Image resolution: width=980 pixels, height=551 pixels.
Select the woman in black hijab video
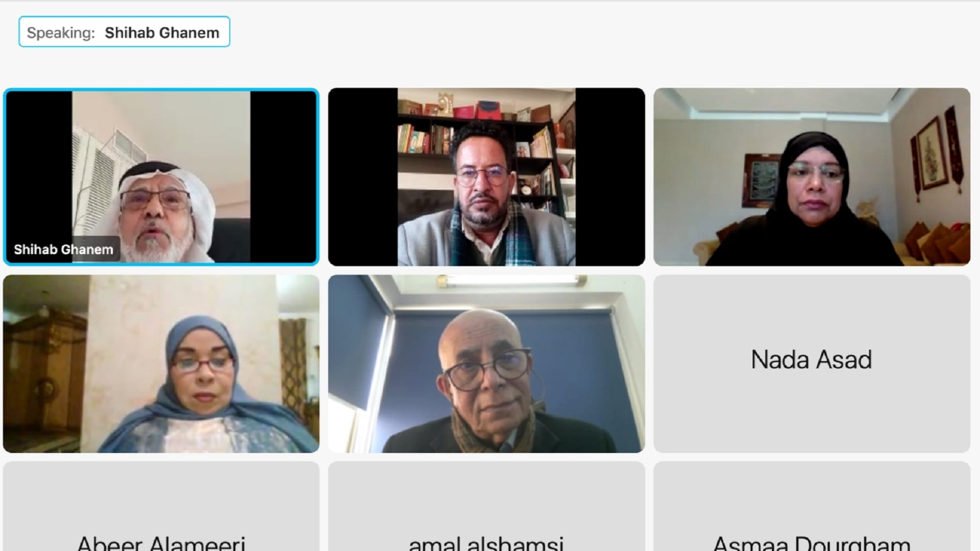[x=812, y=177]
